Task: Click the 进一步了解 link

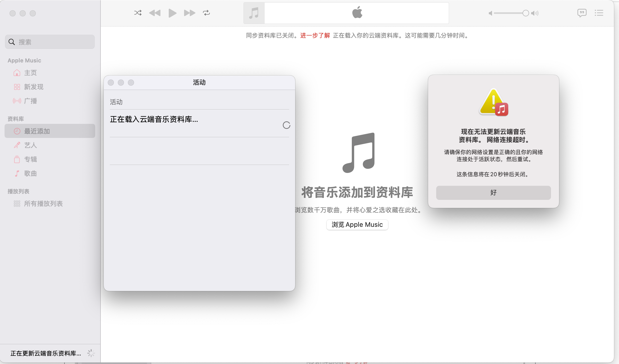Action: [315, 35]
